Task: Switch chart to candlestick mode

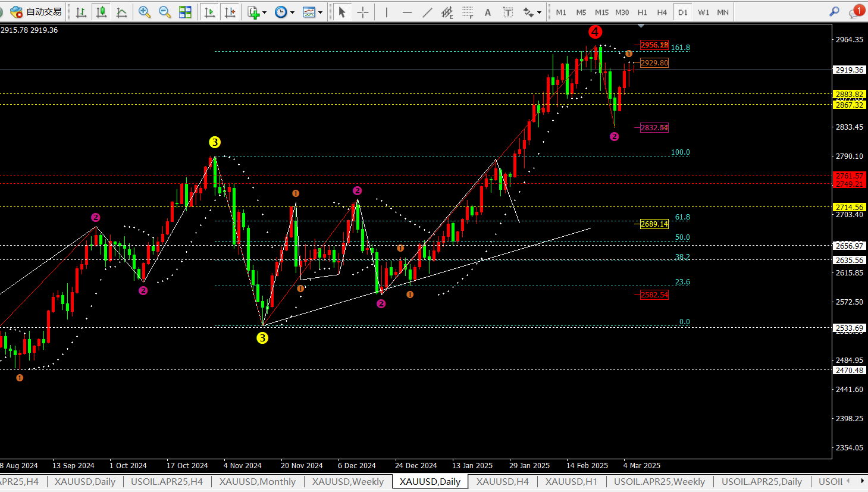Action: [x=101, y=12]
